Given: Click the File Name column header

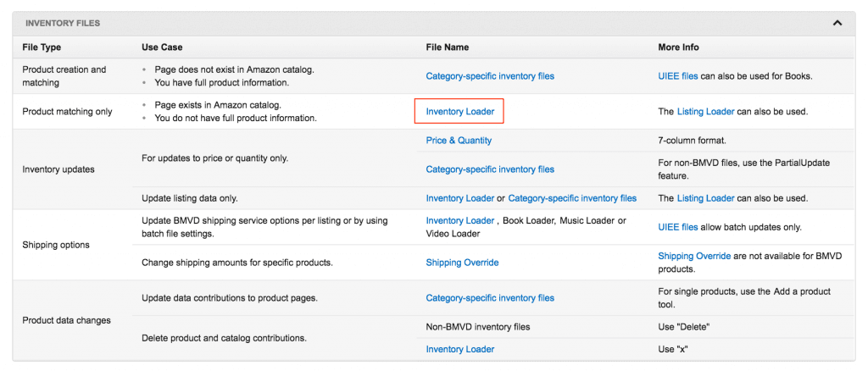Looking at the screenshot, I should 447,47.
